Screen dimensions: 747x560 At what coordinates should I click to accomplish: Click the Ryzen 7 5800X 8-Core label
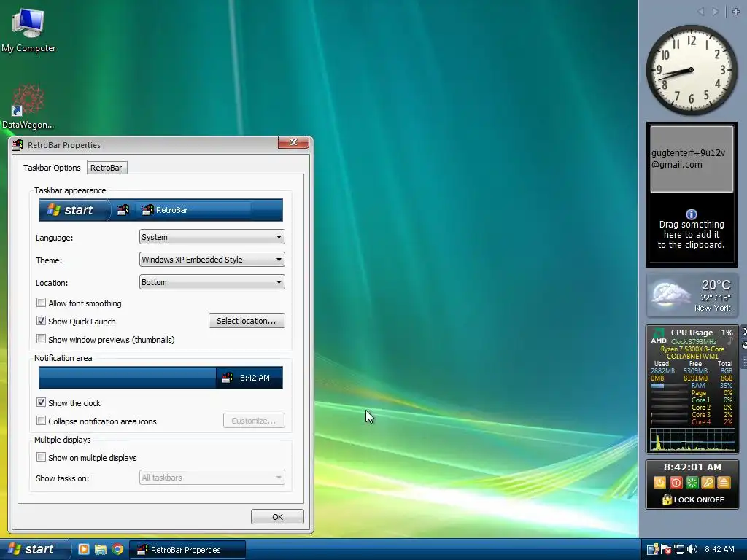[692, 349]
